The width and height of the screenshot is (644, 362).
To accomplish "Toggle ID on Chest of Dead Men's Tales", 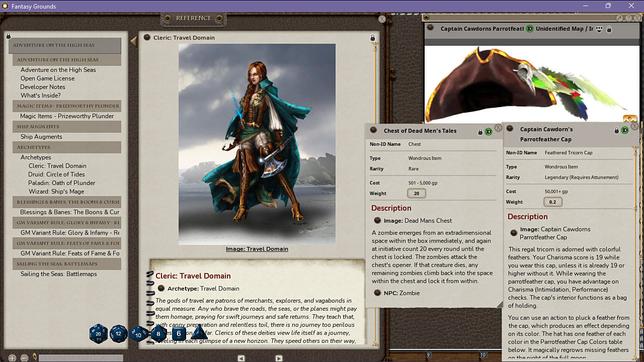I will (488, 131).
